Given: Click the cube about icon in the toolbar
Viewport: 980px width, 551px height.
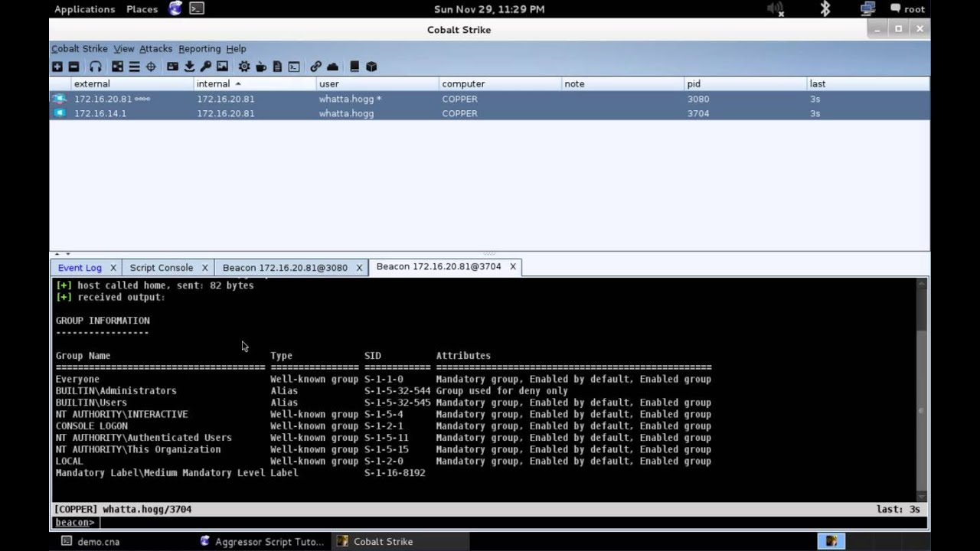Looking at the screenshot, I should [371, 67].
